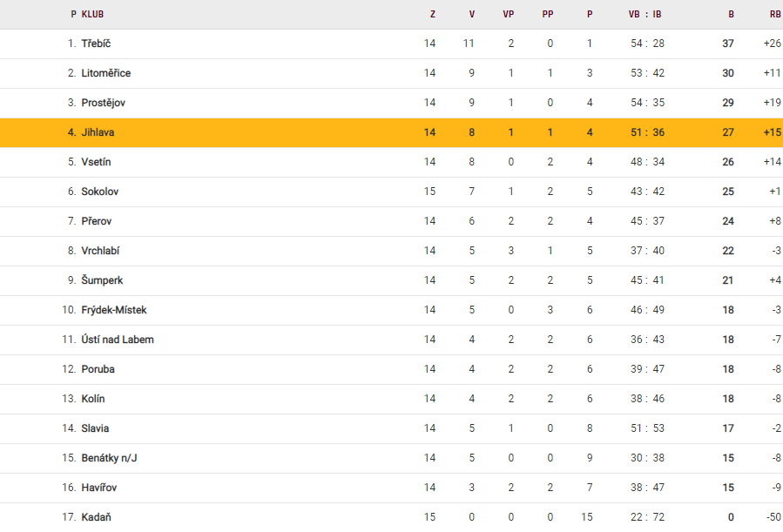
Task: Click the Poruba team name
Action: point(98,369)
